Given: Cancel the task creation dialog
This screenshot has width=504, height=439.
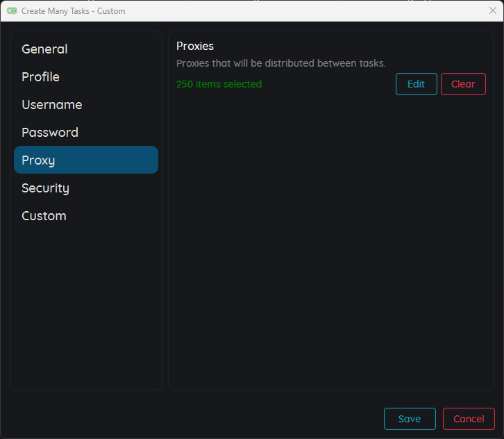Looking at the screenshot, I should [x=469, y=419].
